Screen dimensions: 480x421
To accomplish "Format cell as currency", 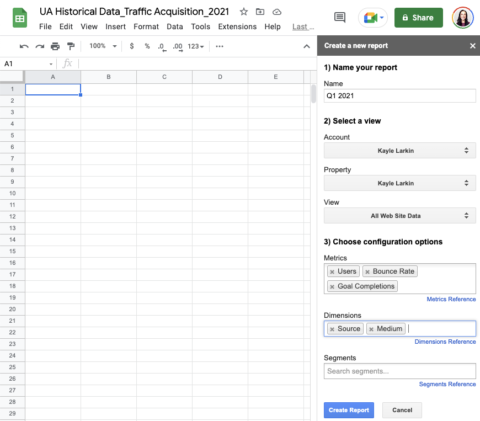I will 132,46.
